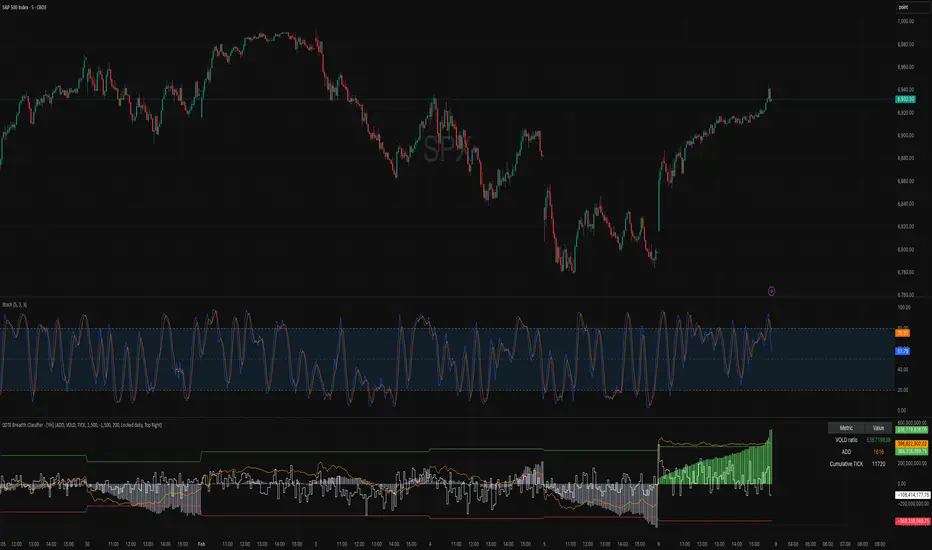Click the orange Stoch value label
Screen dimensions: 932x550
(x=902, y=333)
